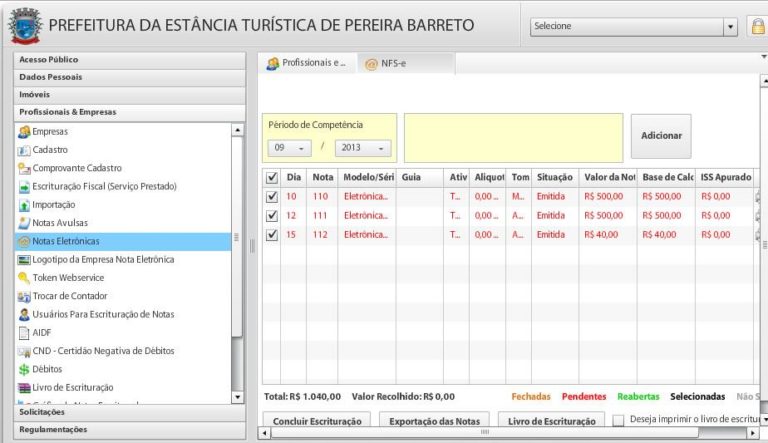
Task: Click the Débitos icon
Action: click(x=24, y=369)
